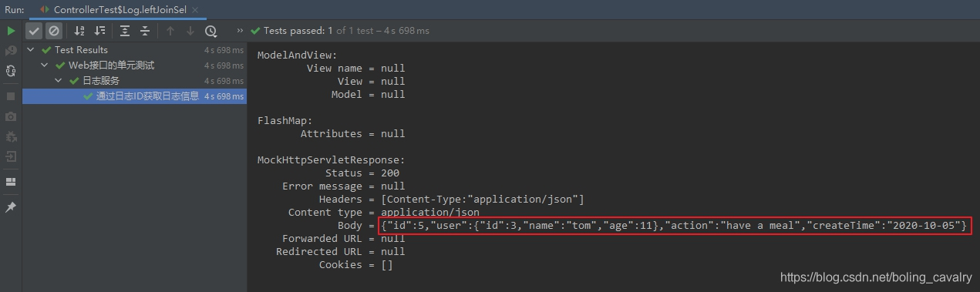Click the 'Forwarded URL = null' line
980x292 pixels.
pyautogui.click(x=343, y=238)
